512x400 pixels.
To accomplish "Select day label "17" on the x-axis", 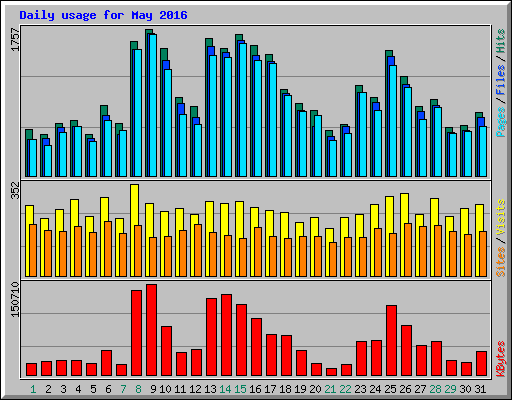I will (x=270, y=389).
